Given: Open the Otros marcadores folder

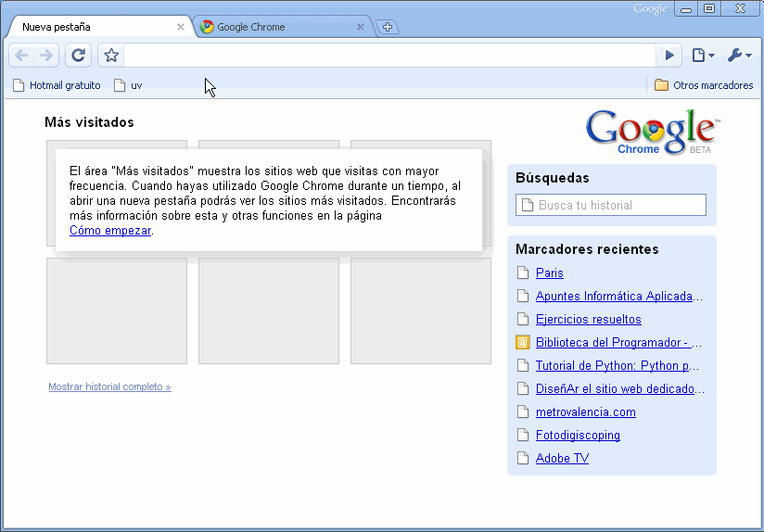Looking at the screenshot, I should [704, 85].
